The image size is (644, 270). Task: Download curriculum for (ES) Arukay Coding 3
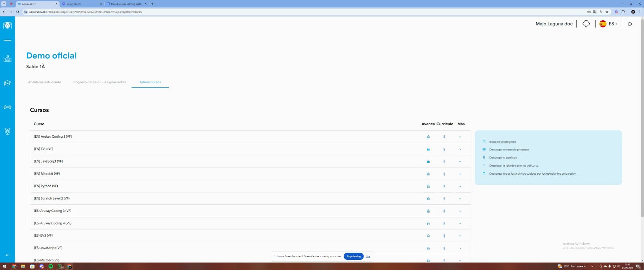(444, 211)
